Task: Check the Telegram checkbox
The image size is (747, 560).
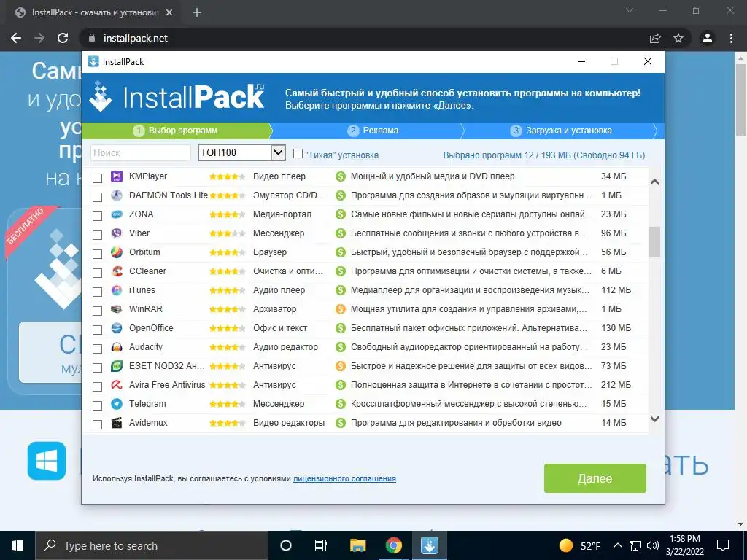Action: coord(97,405)
